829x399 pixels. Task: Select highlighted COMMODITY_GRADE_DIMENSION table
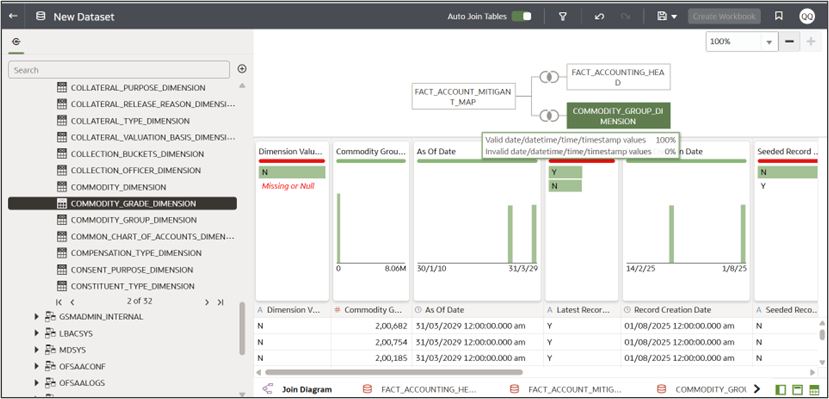(122, 203)
